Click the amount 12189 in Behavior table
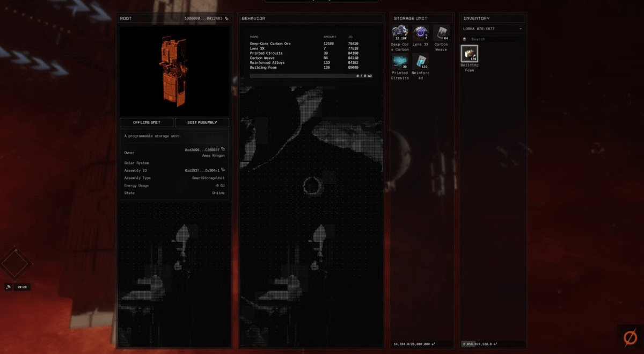The image size is (644, 354). click(328, 44)
